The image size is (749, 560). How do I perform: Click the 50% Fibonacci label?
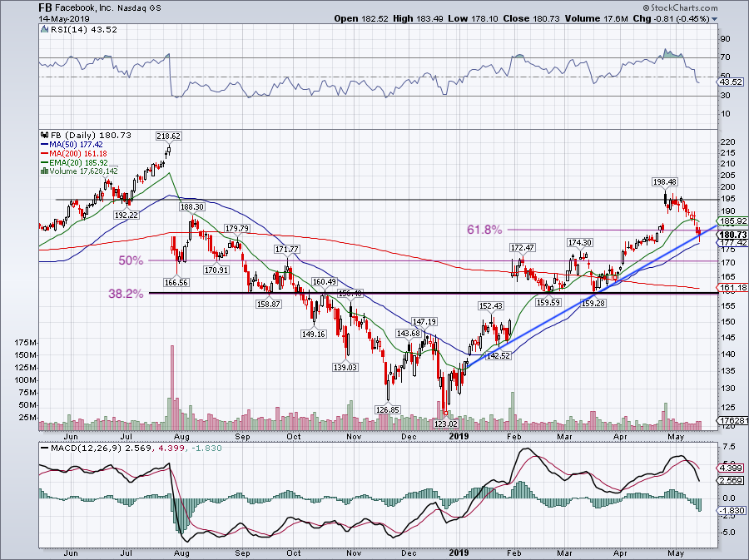coord(131,260)
